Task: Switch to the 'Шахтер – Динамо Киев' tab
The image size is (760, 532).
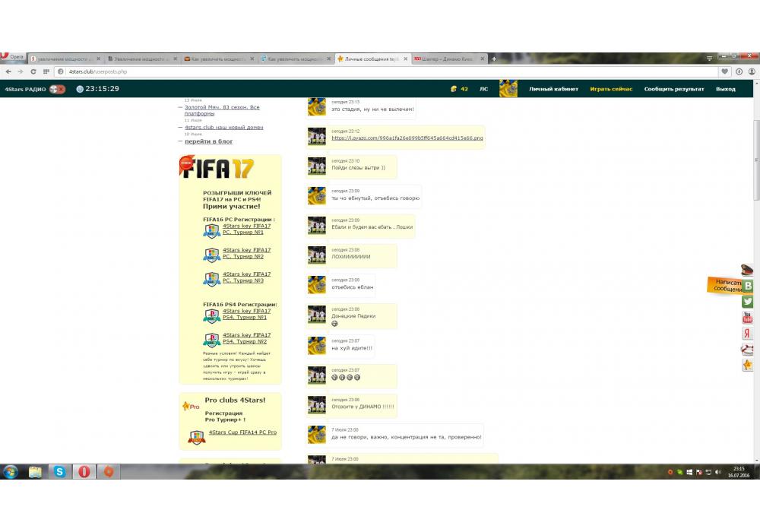Action: coord(447,59)
